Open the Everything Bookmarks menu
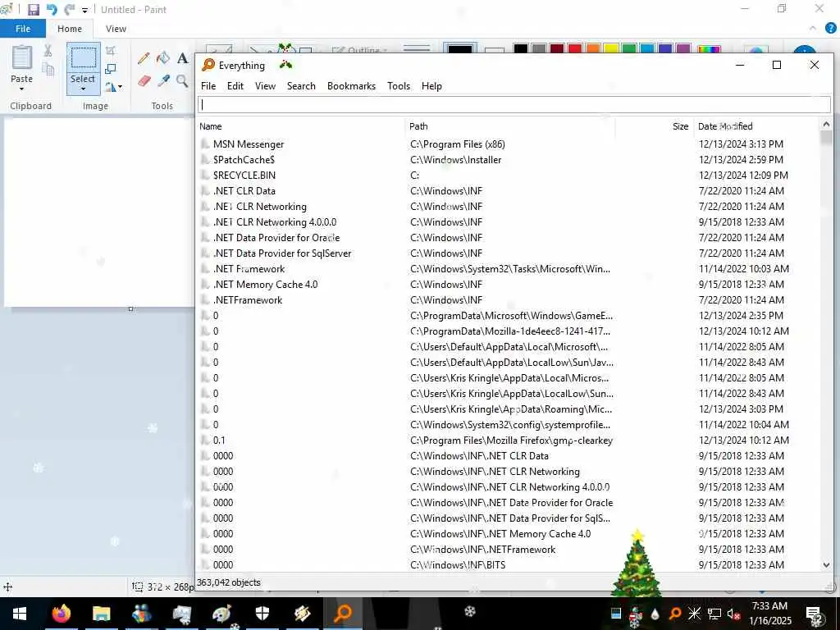The width and height of the screenshot is (840, 630). click(351, 85)
